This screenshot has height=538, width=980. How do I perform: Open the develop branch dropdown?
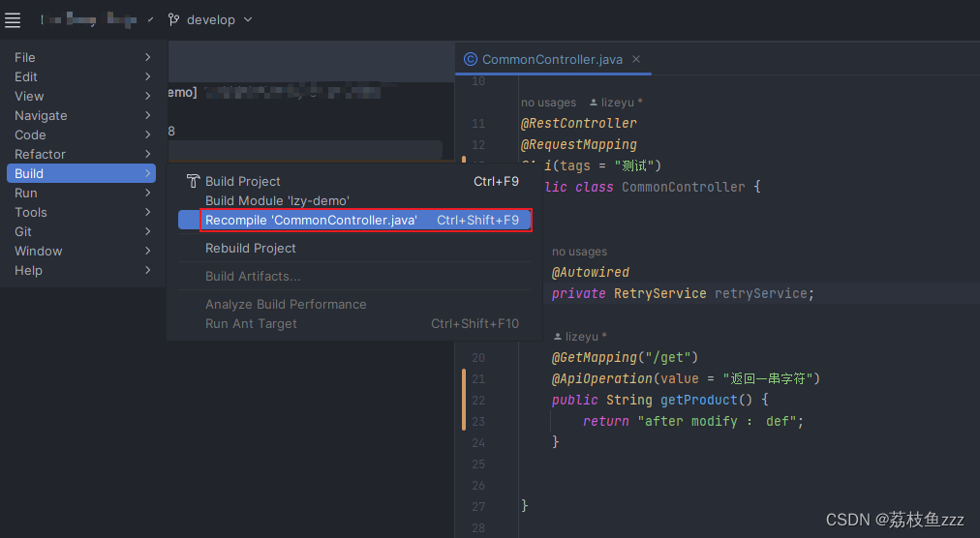(211, 20)
